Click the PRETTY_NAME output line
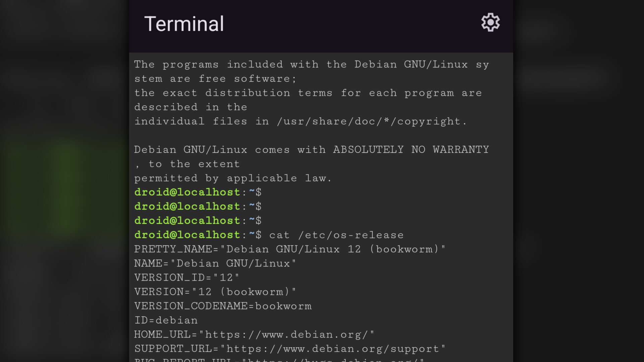The width and height of the screenshot is (644, 362). [x=289, y=249]
